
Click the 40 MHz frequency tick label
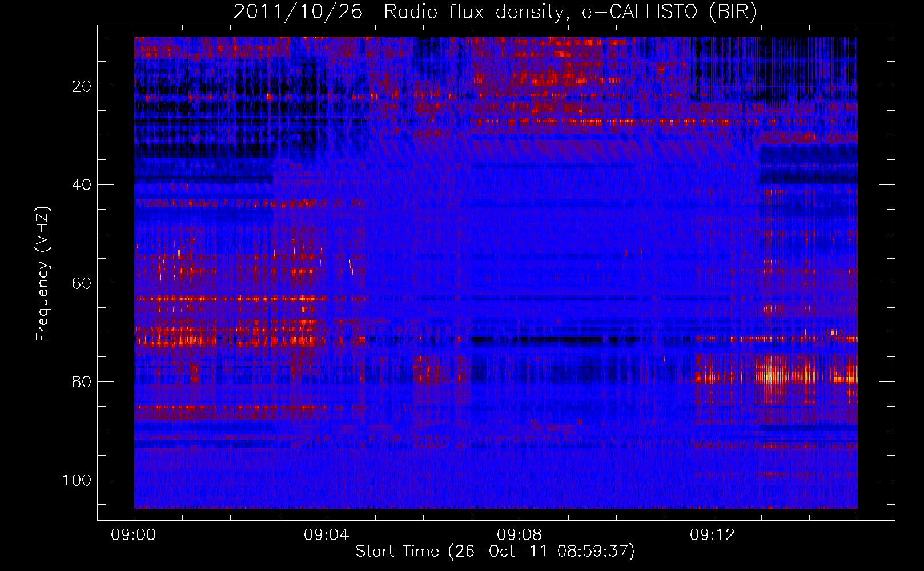[82, 185]
